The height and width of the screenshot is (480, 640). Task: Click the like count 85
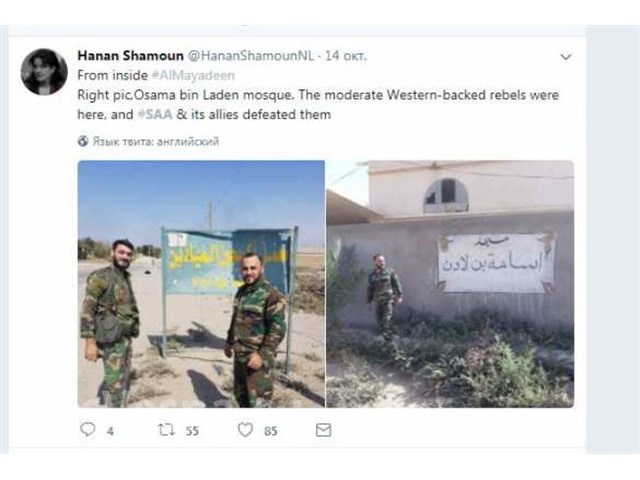click(x=271, y=431)
